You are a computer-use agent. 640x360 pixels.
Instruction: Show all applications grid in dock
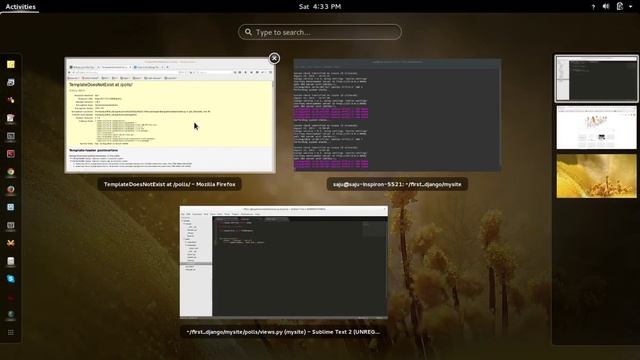click(11, 333)
